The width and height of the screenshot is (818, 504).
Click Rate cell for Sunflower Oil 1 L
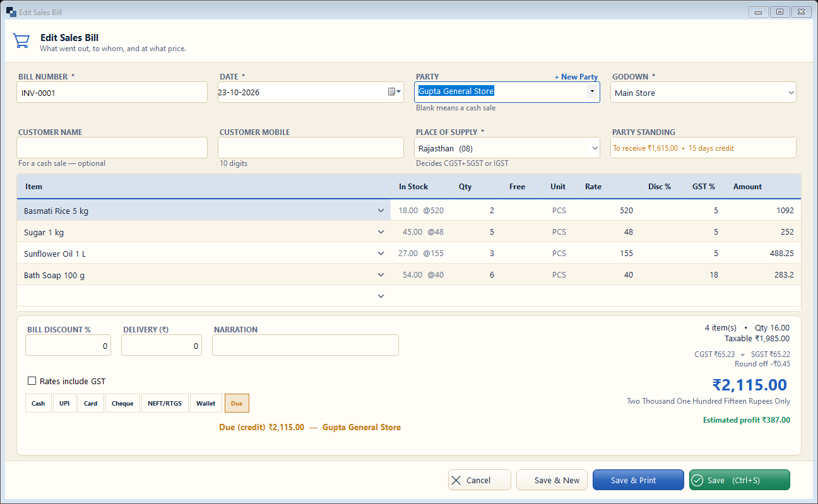pos(609,254)
